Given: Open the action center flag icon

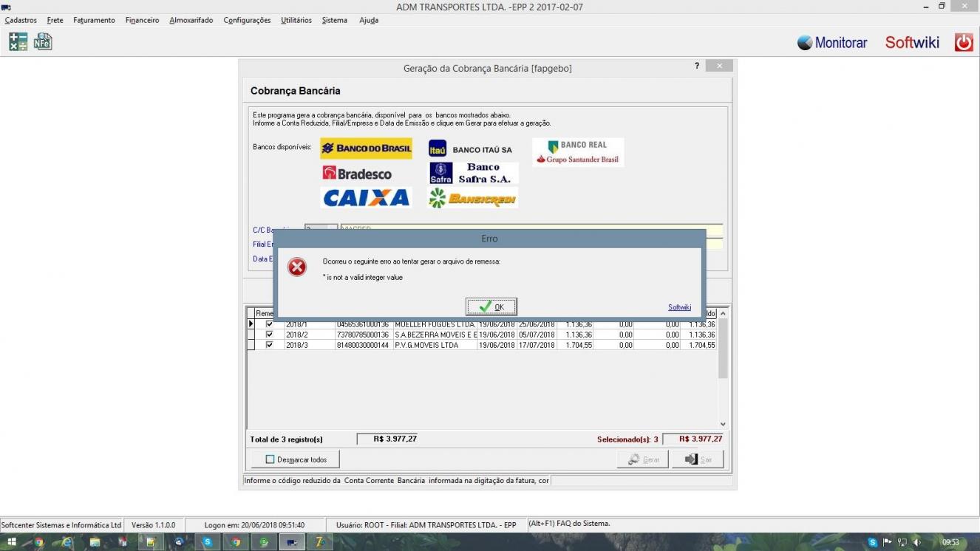Looking at the screenshot, I should tap(888, 543).
